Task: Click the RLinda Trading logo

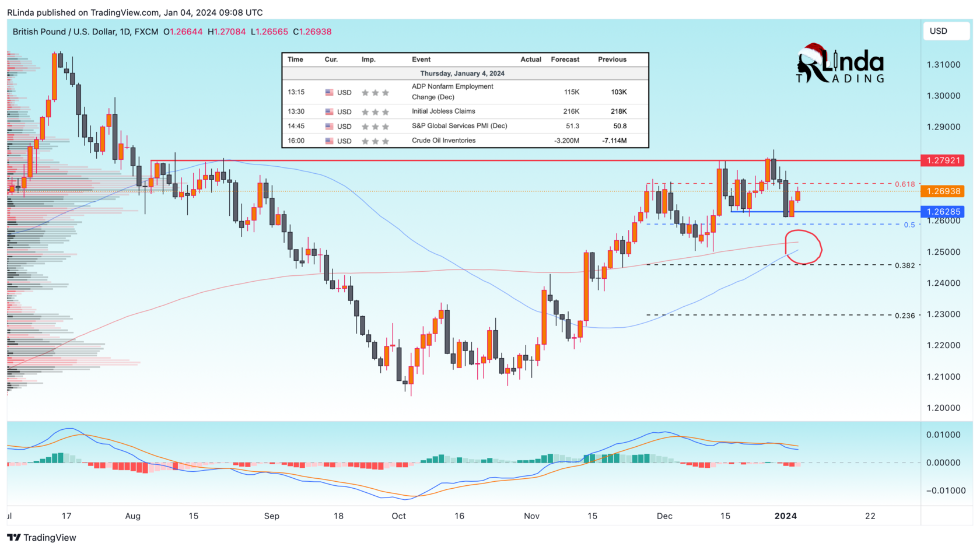Action: [841, 64]
